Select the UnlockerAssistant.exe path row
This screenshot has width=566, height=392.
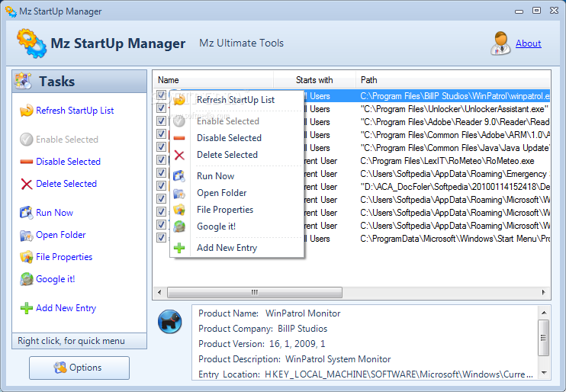[x=454, y=108]
